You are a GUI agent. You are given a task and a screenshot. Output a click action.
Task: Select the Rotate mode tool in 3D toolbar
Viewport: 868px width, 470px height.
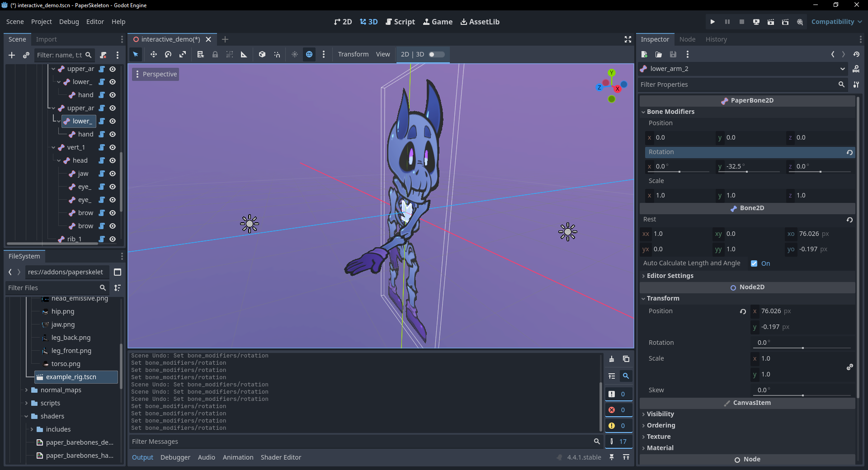pyautogui.click(x=168, y=54)
